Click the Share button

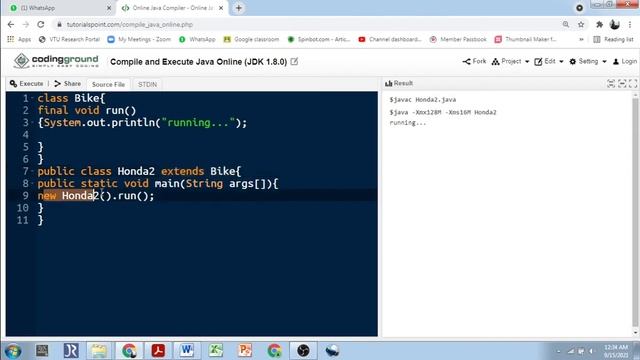(68, 84)
